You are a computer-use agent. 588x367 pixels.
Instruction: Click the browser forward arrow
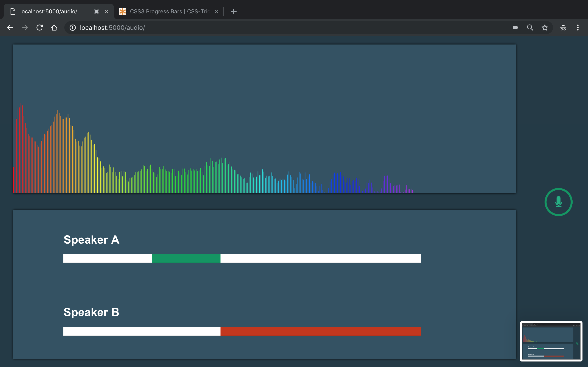click(25, 28)
